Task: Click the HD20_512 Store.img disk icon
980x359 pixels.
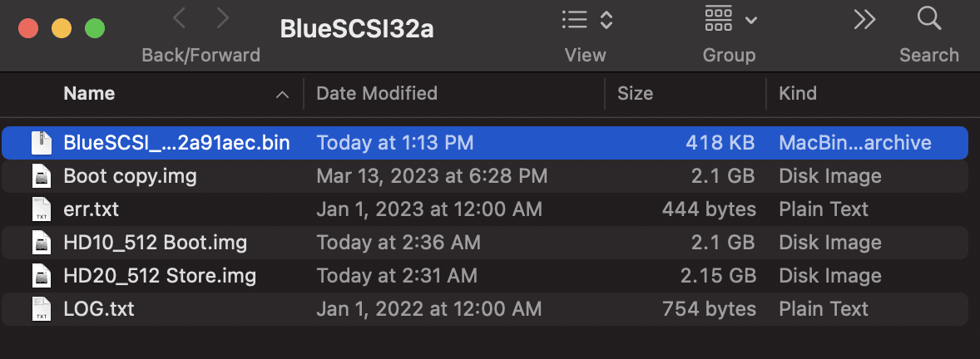Action: (41, 276)
